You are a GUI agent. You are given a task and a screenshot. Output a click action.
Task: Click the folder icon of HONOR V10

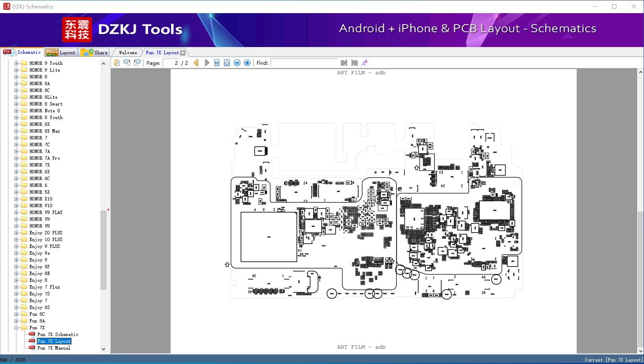coord(24,206)
